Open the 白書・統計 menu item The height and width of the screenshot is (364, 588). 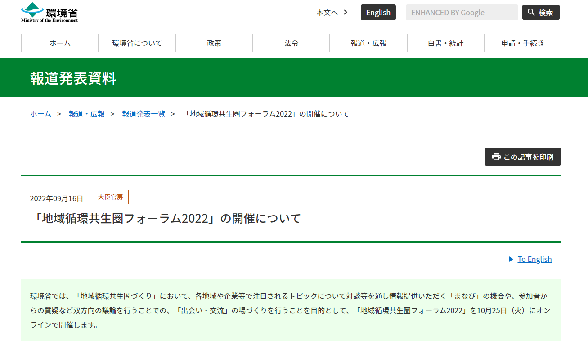[445, 43]
